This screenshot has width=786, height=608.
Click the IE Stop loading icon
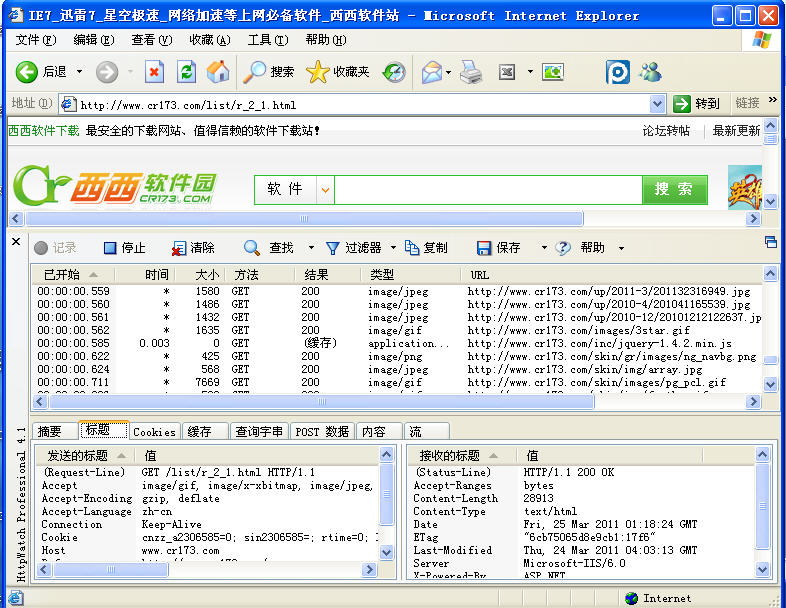pyautogui.click(x=154, y=72)
